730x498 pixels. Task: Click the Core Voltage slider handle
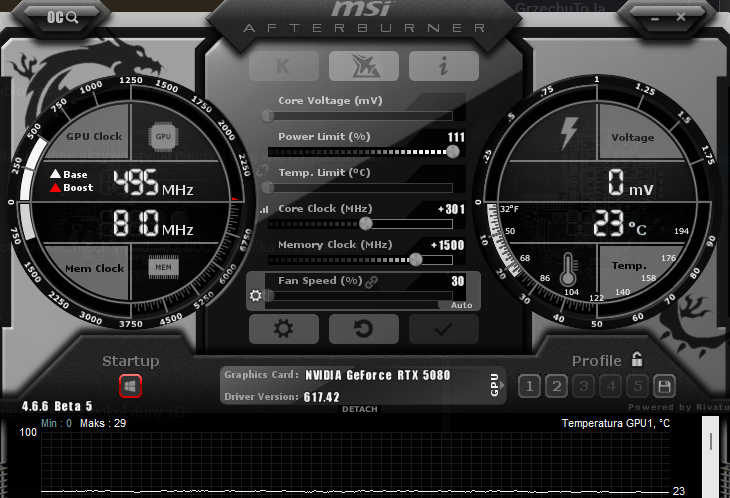click(x=268, y=115)
